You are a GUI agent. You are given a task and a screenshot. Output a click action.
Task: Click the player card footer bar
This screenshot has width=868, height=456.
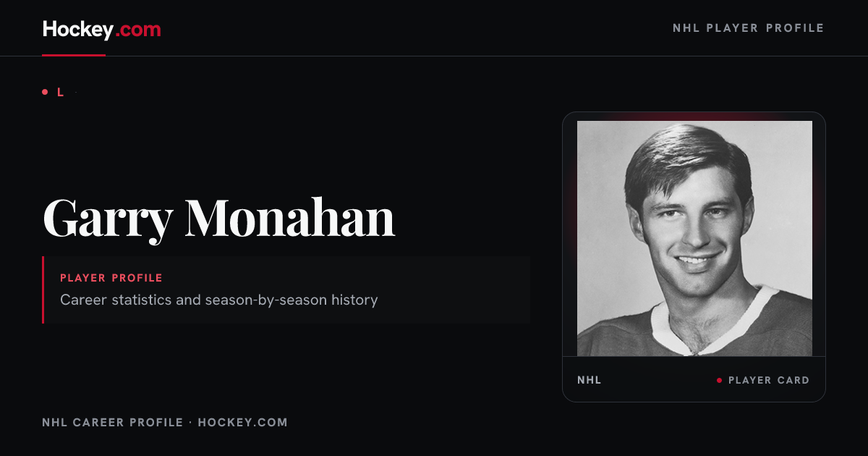click(x=694, y=379)
